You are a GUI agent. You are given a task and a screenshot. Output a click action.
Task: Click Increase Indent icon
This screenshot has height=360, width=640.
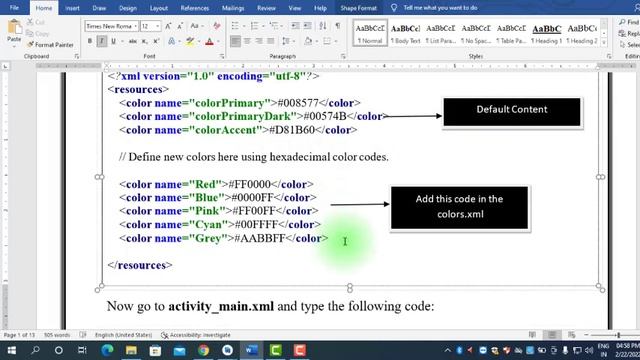click(307, 26)
